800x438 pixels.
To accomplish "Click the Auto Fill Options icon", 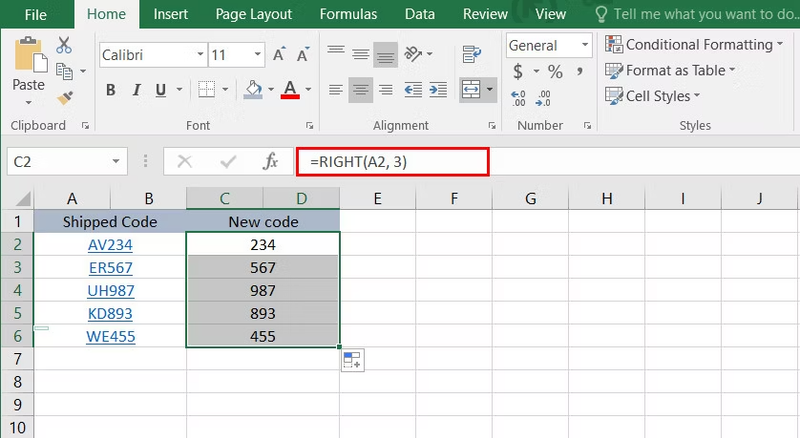I will tap(353, 360).
